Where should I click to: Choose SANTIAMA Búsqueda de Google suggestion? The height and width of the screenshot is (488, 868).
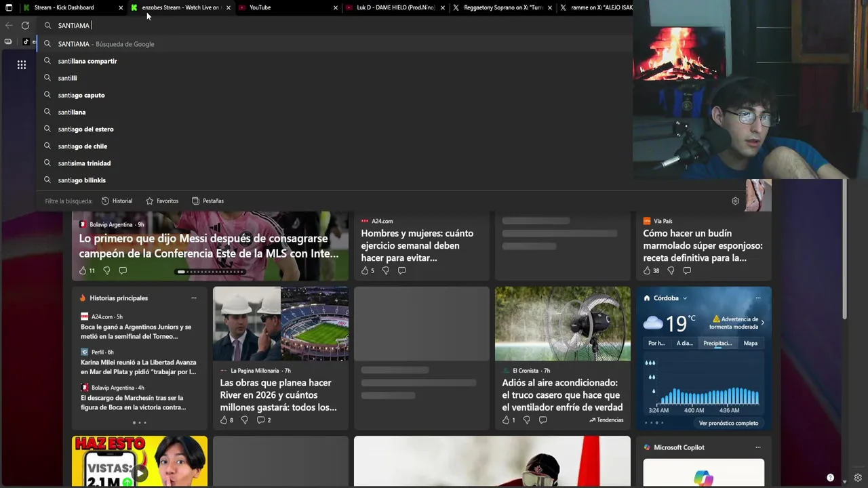coord(334,44)
